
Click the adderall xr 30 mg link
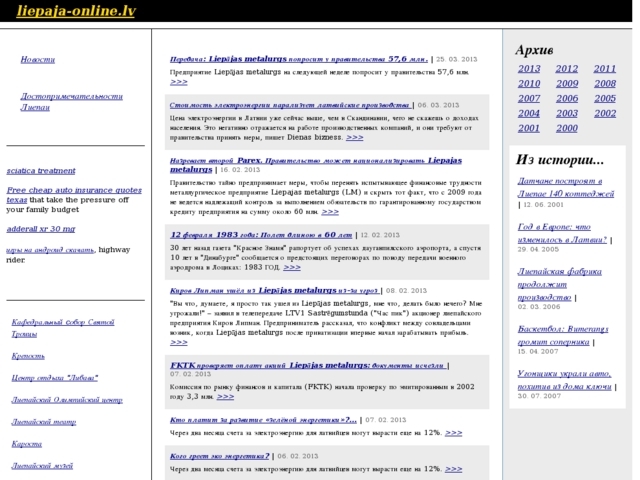pyautogui.click(x=41, y=229)
